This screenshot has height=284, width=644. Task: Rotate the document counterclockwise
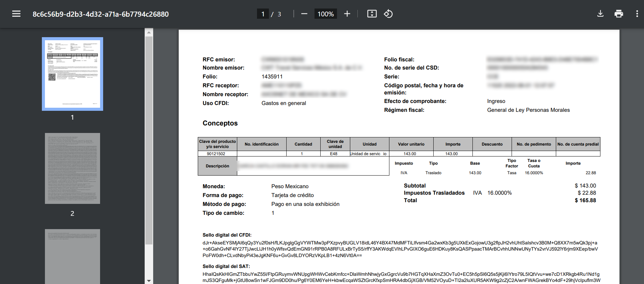[x=388, y=14]
